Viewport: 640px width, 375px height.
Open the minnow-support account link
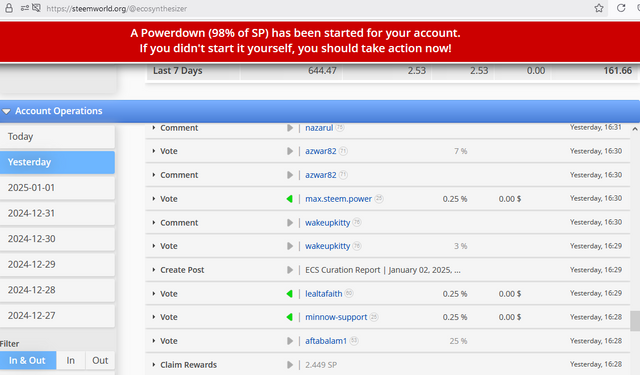pyautogui.click(x=336, y=317)
